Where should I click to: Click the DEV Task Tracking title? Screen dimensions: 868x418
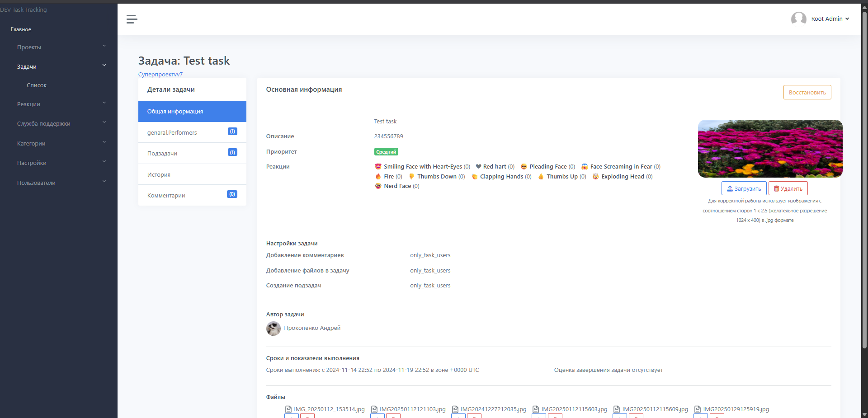(24, 9)
